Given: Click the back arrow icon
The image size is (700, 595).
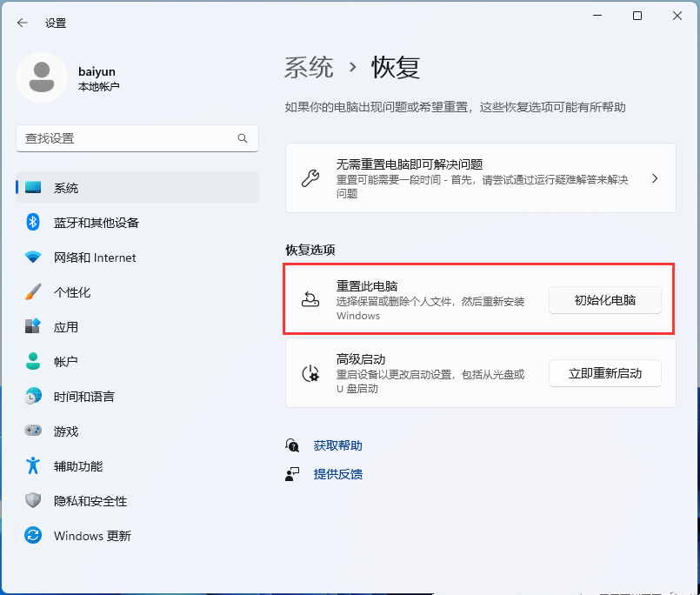Looking at the screenshot, I should click(x=22, y=23).
